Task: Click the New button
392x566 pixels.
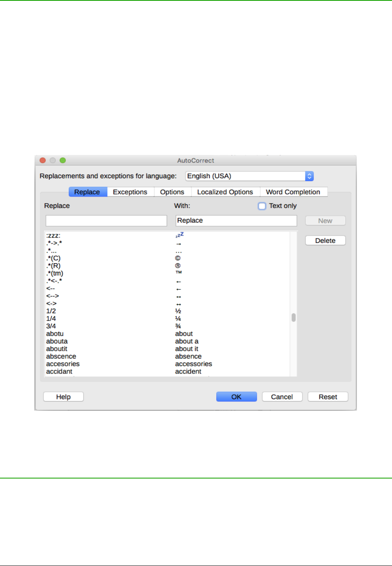Action: click(325, 221)
